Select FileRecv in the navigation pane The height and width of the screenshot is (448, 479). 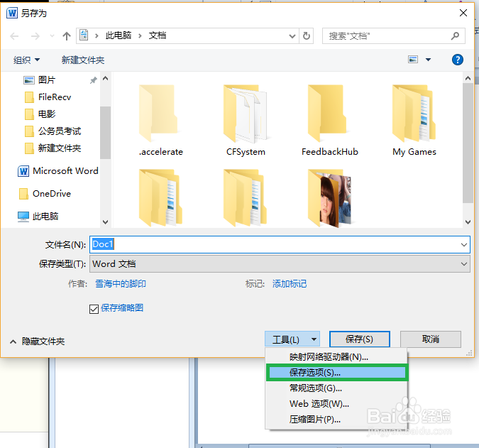(48, 97)
